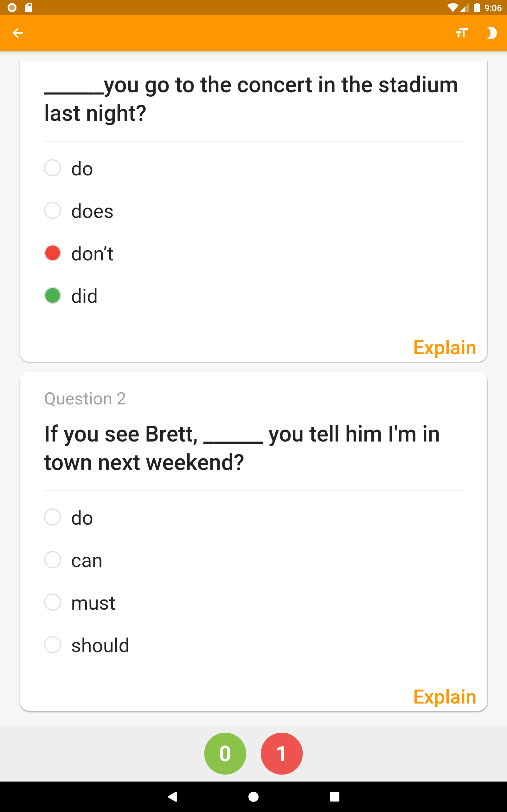This screenshot has width=507, height=812.
Task: Choose 'should' for Question 2
Action: 53,645
